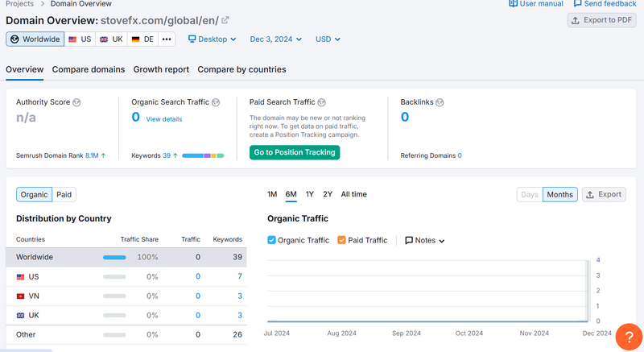Click US keywords count 7

point(240,276)
